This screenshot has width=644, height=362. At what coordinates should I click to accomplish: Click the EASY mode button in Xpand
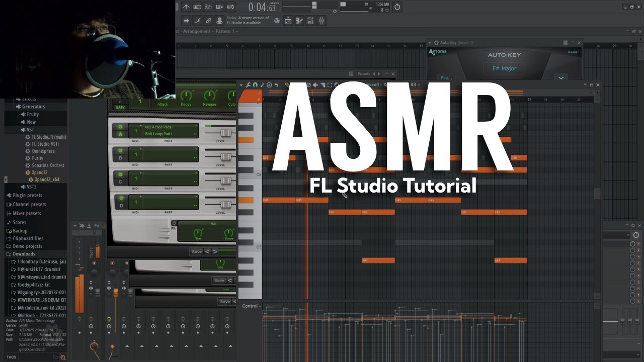click(x=120, y=107)
